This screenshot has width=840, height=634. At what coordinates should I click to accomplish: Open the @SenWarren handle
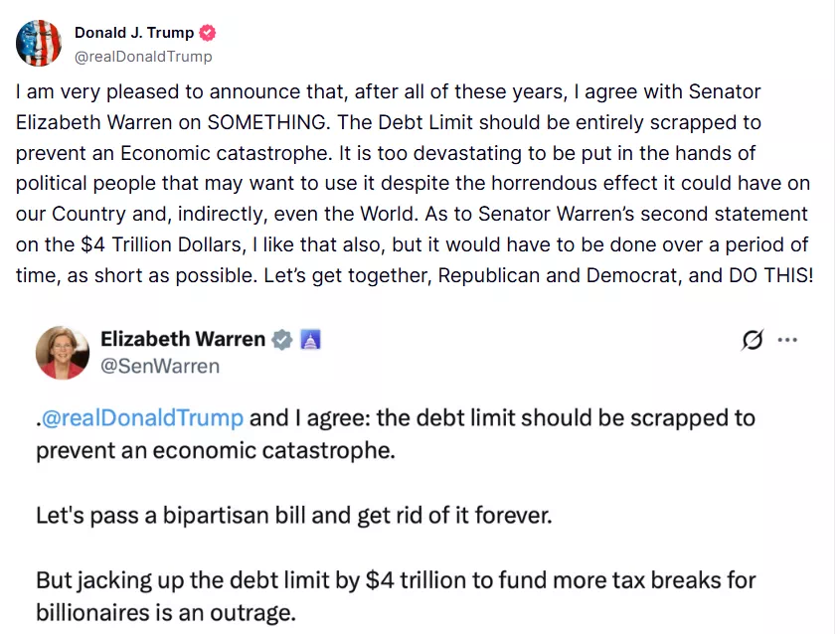pos(160,367)
